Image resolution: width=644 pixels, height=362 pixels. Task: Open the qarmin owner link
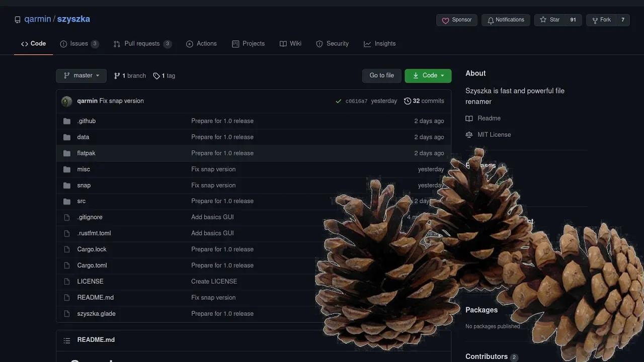coord(38,19)
